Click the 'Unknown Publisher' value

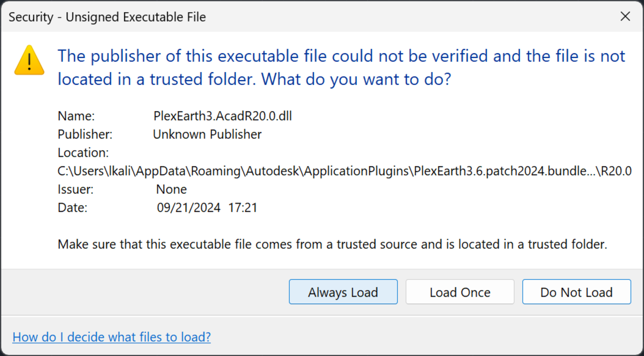click(x=207, y=134)
